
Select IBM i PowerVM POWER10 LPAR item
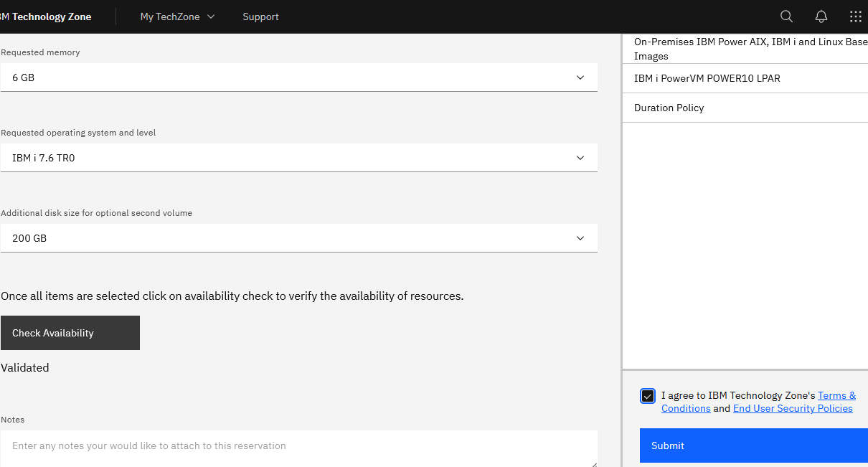coord(707,78)
